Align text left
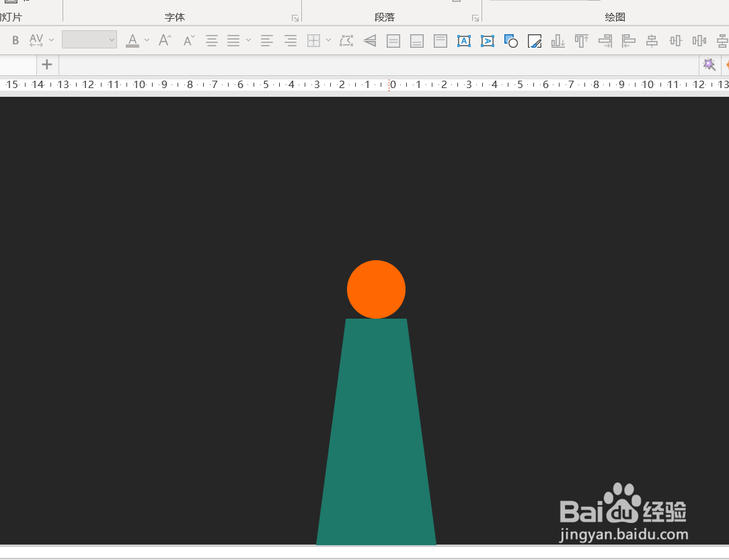729x560 pixels. [x=267, y=41]
